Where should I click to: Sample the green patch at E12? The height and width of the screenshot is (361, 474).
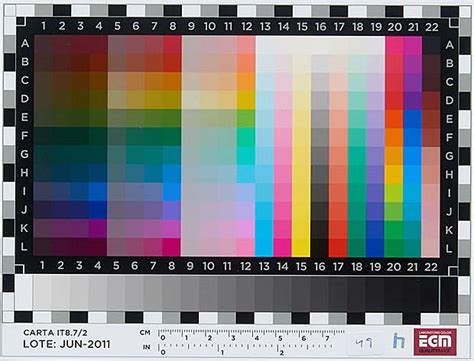pyautogui.click(x=246, y=118)
